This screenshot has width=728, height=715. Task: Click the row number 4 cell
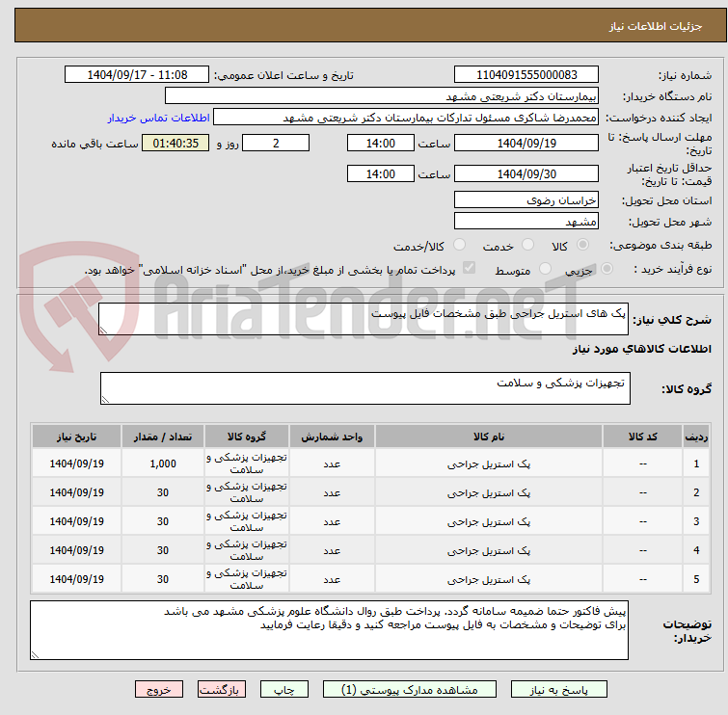tap(696, 550)
